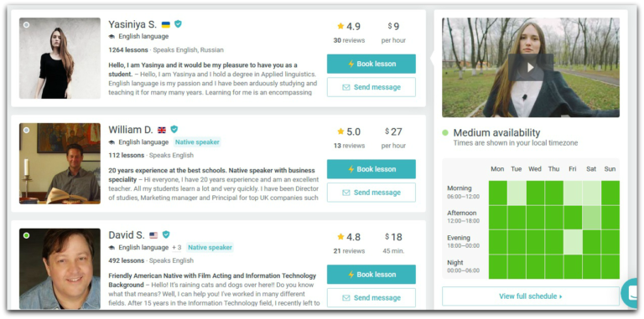Expand View full schedule link
This screenshot has height=319, width=644.
pos(530,296)
